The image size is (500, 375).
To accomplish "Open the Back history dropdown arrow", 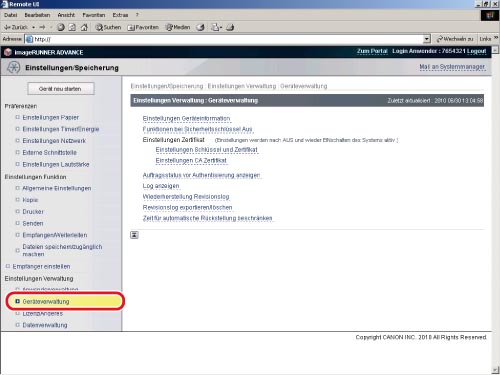I will pyautogui.click(x=33, y=27).
